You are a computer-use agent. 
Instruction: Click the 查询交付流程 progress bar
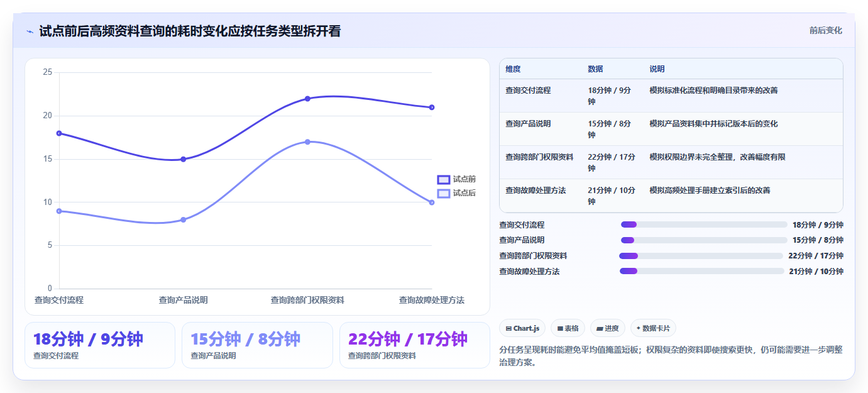pyautogui.click(x=704, y=224)
